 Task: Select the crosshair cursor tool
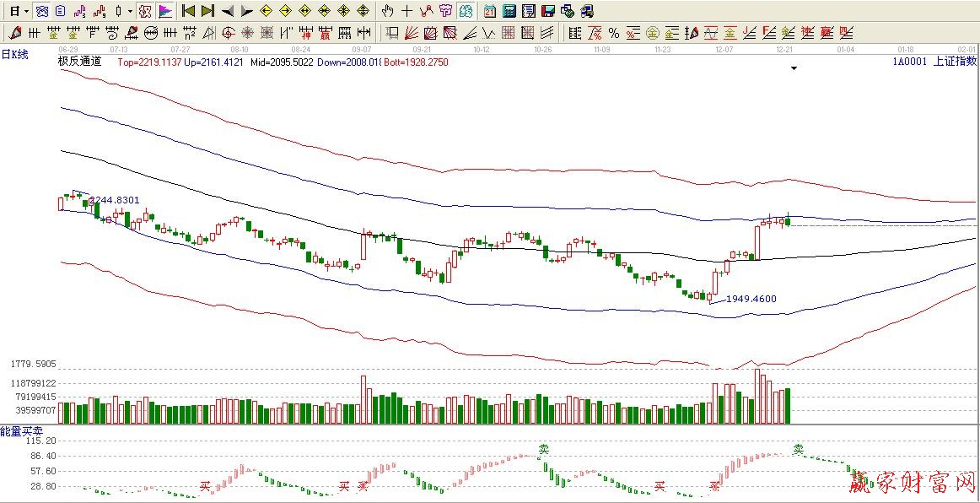[x=407, y=11]
